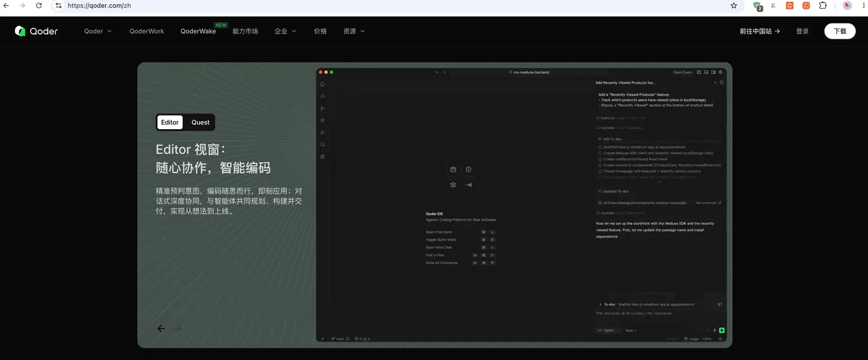Click the 下载 download button

839,31
